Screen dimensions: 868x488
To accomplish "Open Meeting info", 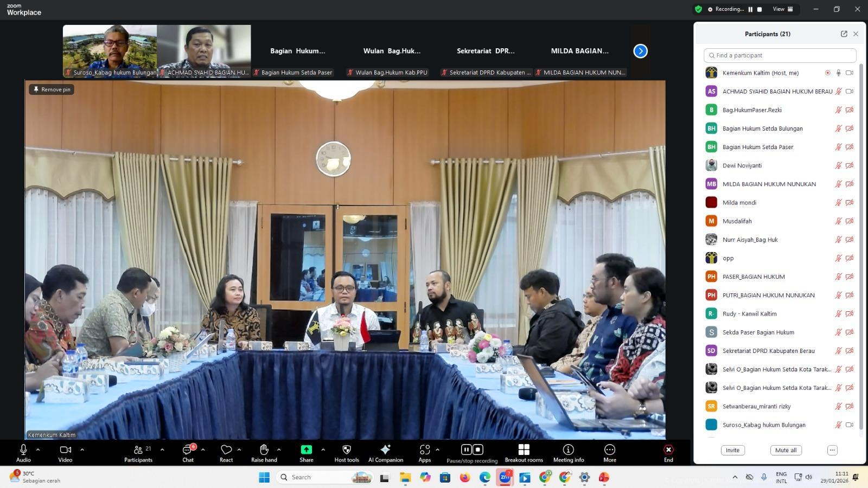I will click(x=569, y=450).
